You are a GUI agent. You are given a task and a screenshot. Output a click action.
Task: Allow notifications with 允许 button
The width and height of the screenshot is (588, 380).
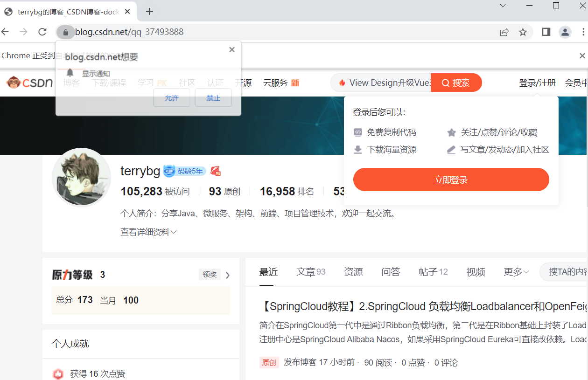172,98
